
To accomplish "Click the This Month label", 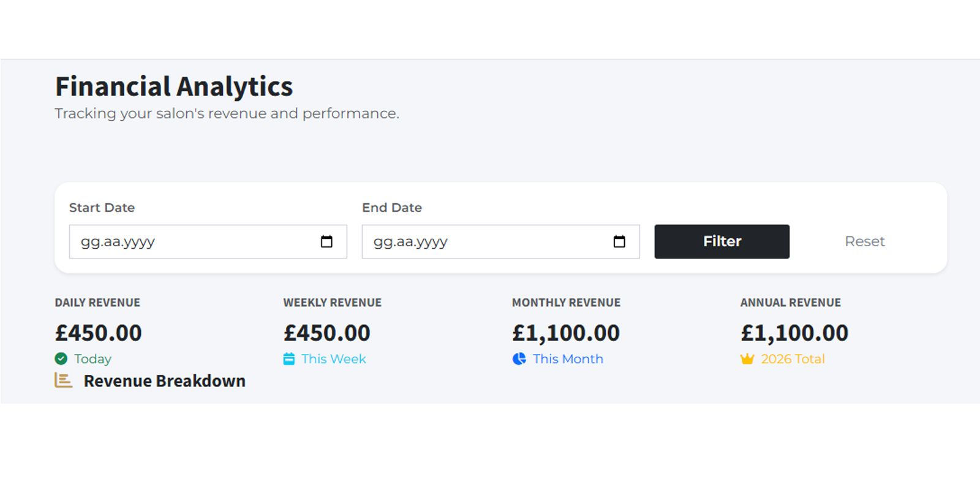I will click(568, 359).
